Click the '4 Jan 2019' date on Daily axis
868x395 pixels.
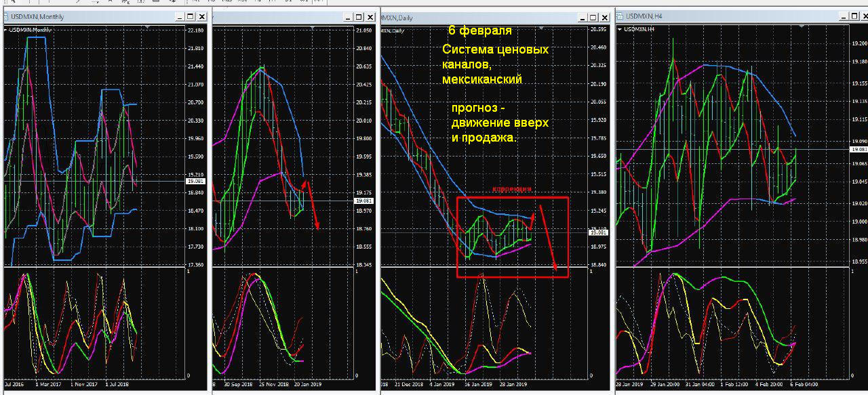(x=443, y=384)
